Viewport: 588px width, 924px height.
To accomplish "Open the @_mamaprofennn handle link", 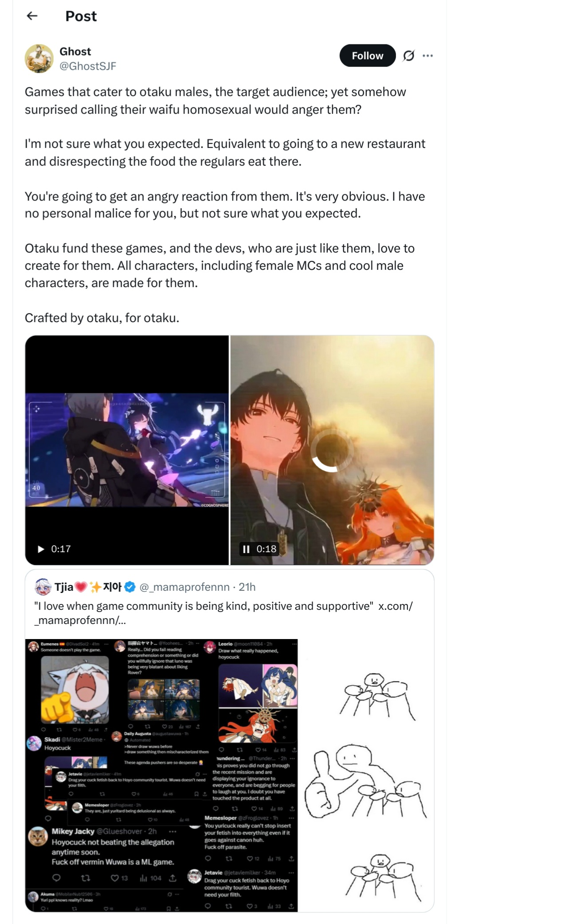I will point(184,587).
